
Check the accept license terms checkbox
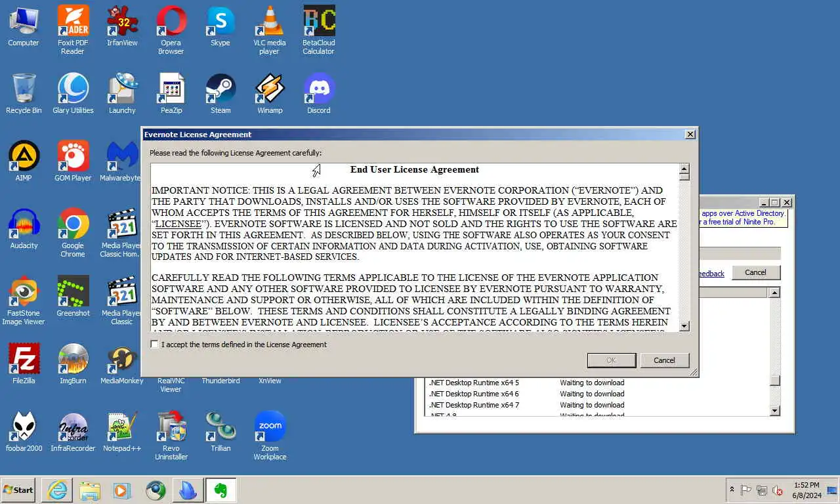click(x=154, y=345)
